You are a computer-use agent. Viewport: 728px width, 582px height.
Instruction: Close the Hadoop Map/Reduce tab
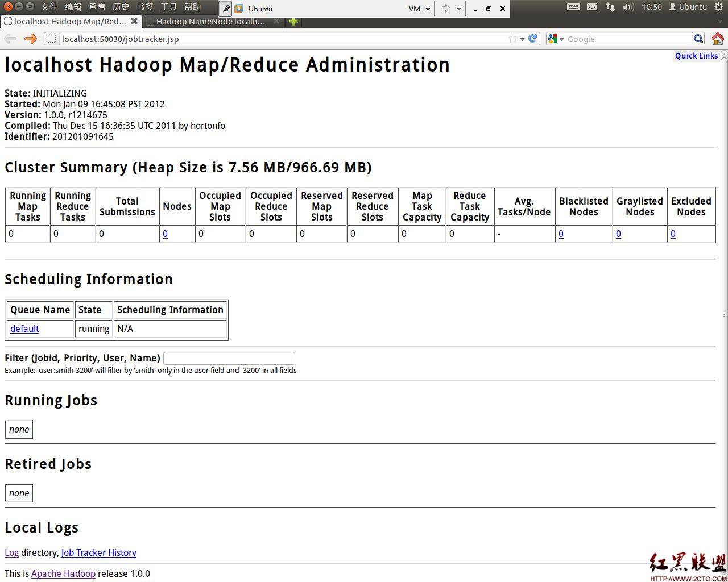(x=134, y=21)
